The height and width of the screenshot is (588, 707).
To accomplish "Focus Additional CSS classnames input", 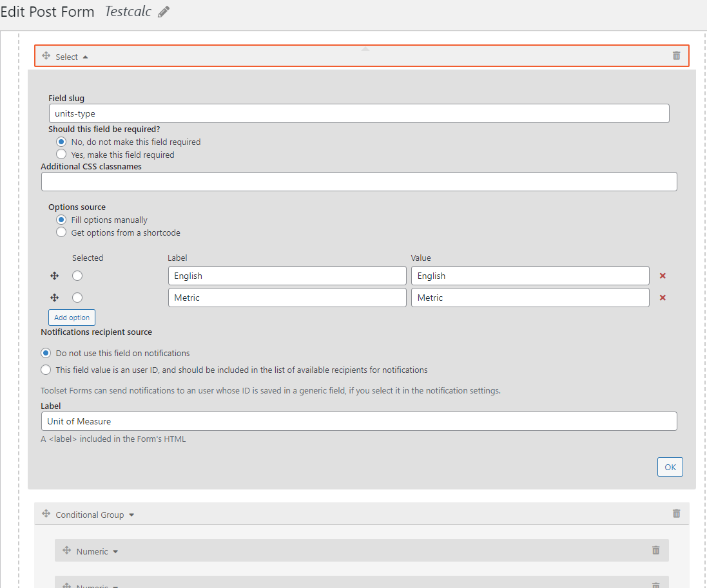I will click(359, 182).
